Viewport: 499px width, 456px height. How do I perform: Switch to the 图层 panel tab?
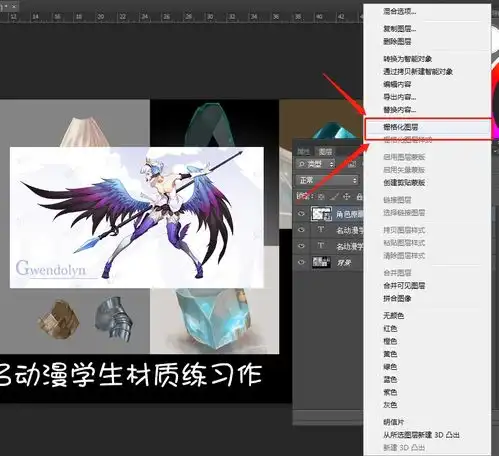coord(325,152)
